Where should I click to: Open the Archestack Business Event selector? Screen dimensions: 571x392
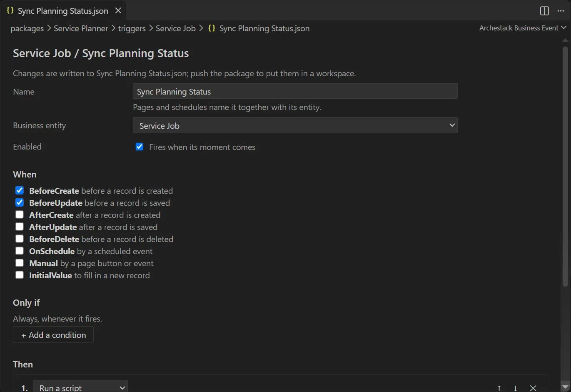point(523,28)
